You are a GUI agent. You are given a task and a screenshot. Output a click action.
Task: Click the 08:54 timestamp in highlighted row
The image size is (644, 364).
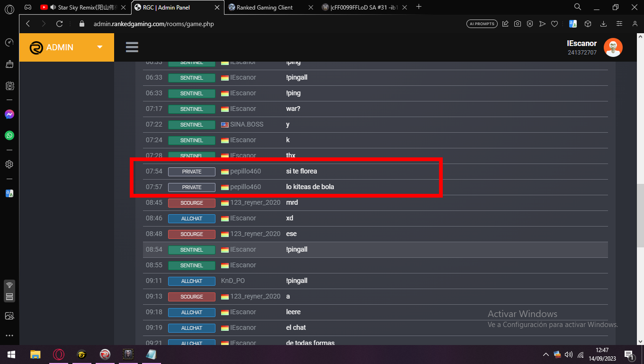tap(154, 249)
